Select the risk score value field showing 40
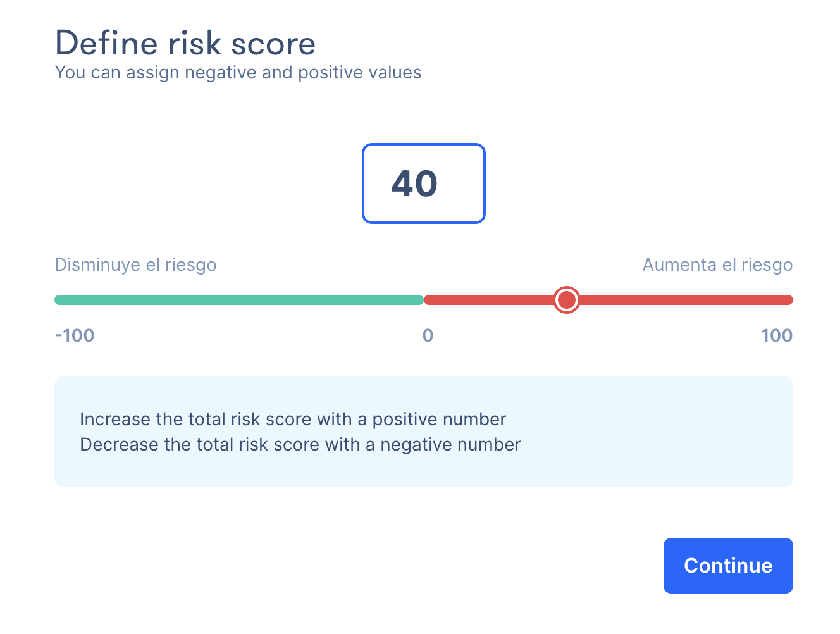Viewport: 840px width, 634px height. point(423,183)
